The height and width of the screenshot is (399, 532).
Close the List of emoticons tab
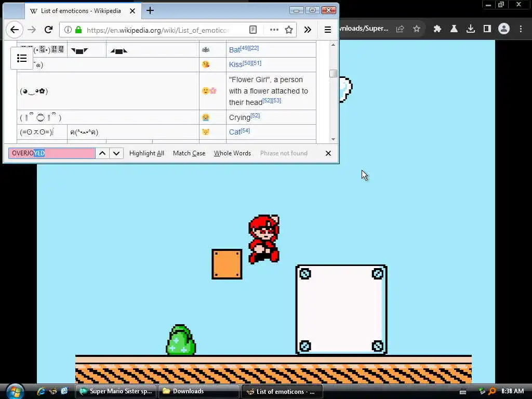pyautogui.click(x=132, y=11)
